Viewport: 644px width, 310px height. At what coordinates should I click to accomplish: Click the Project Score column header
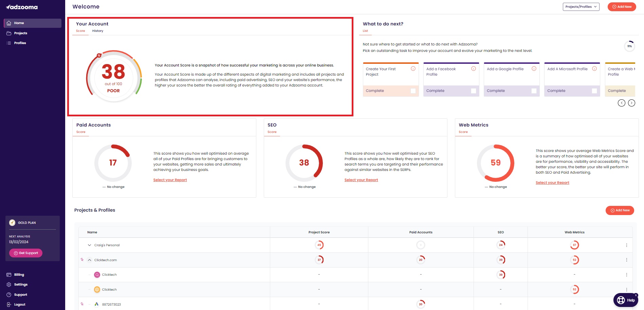coord(319,232)
